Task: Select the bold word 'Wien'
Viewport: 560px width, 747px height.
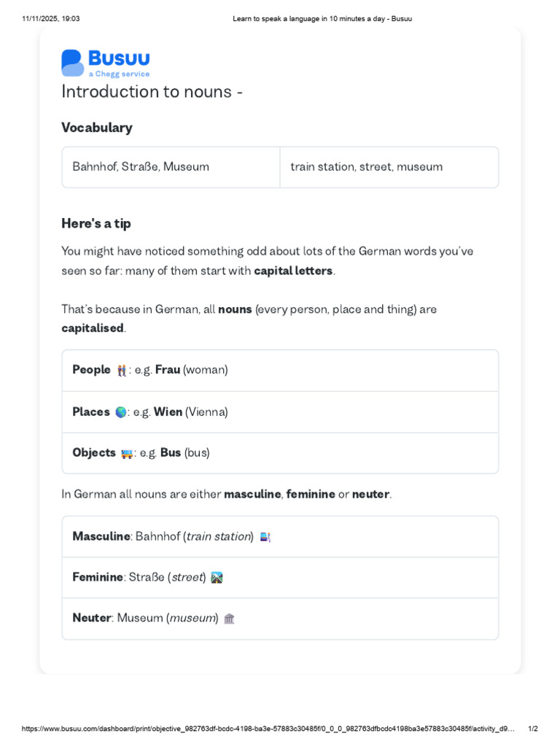Action: tap(168, 412)
